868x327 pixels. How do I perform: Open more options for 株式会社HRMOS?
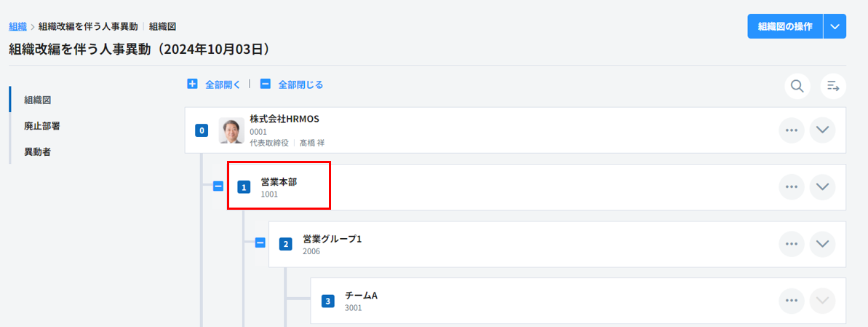tap(792, 130)
